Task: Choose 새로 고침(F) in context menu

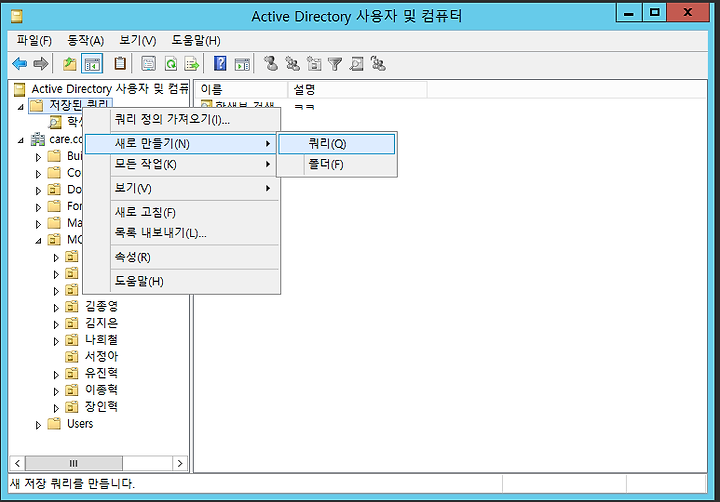Action: (182, 213)
